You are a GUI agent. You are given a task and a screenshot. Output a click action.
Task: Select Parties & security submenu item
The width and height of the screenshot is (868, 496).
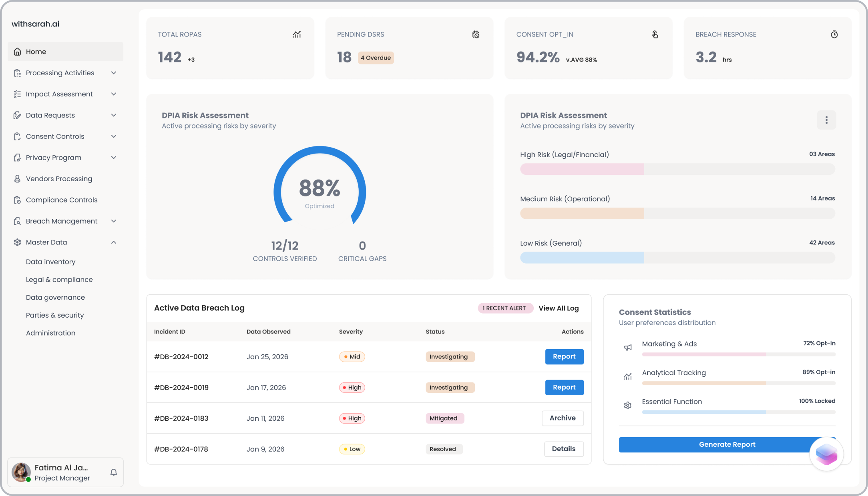55,315
